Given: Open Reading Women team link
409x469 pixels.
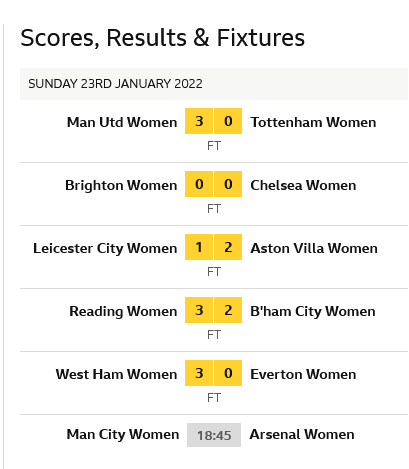Looking at the screenshot, I should point(123,311).
